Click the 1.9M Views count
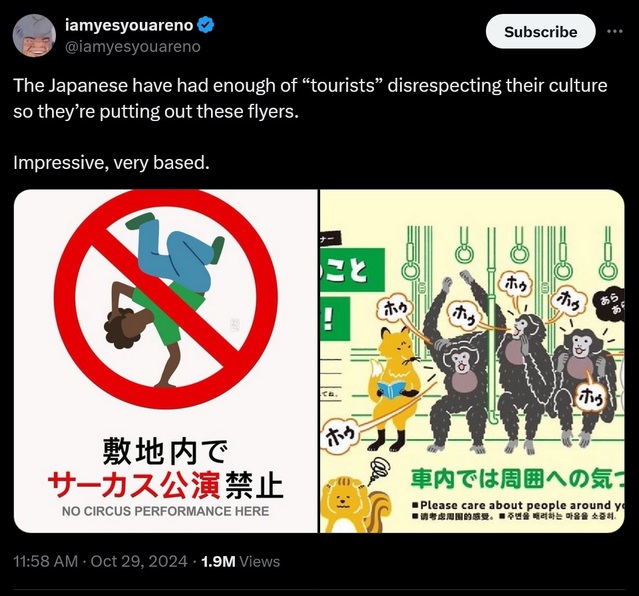Viewport: 639px width, 596px height. pos(240,561)
